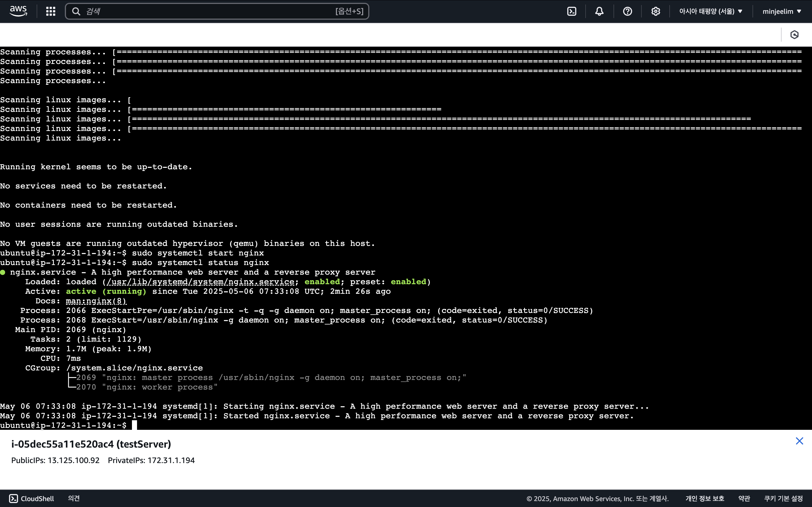Close the testServer instance info panel
812x507 pixels.
pos(799,441)
